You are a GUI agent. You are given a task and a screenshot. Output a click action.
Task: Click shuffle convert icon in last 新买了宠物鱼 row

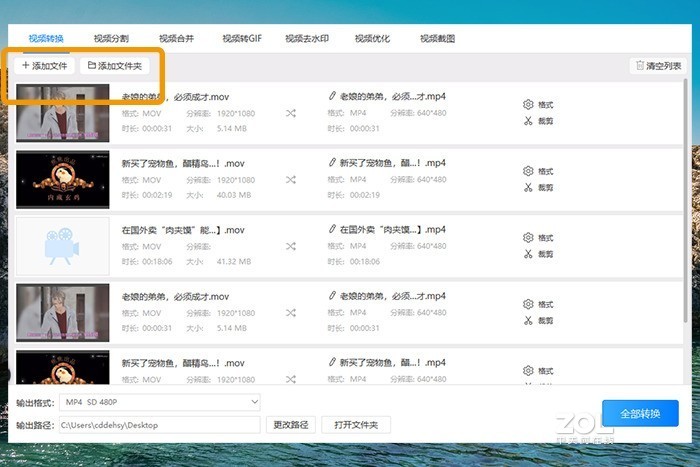tap(291, 379)
